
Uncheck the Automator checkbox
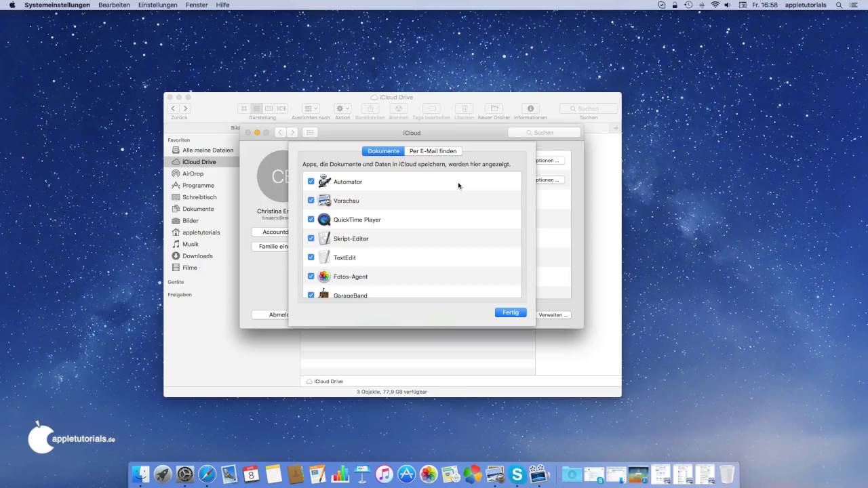click(311, 182)
